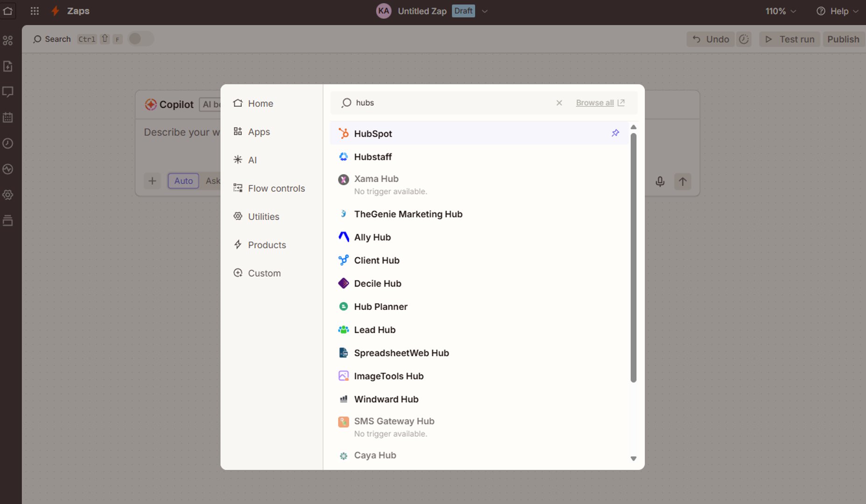This screenshot has width=866, height=504.
Task: Open the Templates document icon in sidebar
Action: [7, 66]
